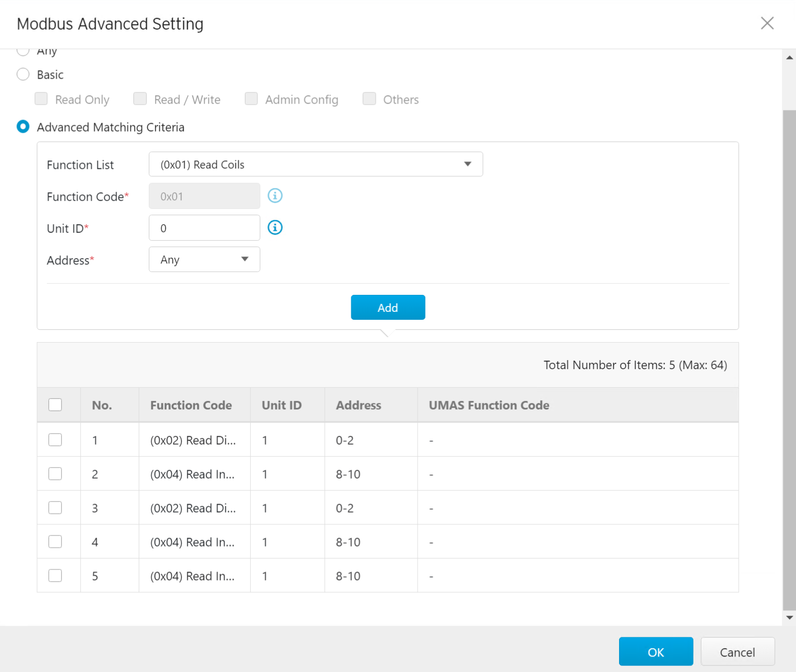Open the Function List dropdown
Screen dimensions: 796x672
(316, 165)
